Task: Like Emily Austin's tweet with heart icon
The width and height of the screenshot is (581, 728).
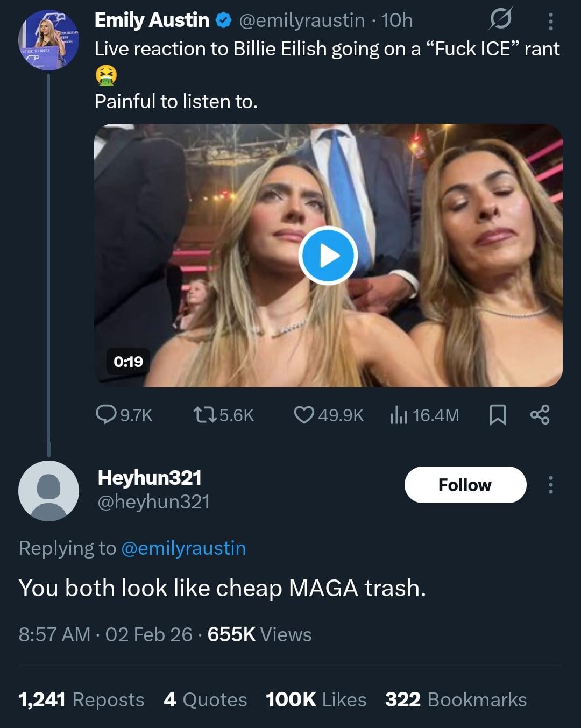Action: click(x=304, y=414)
